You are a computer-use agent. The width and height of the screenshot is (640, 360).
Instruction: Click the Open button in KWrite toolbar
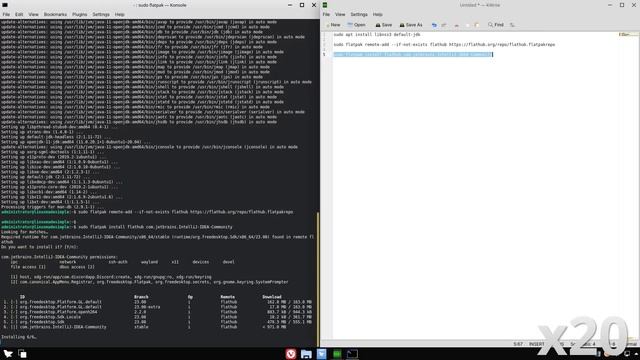(356, 25)
